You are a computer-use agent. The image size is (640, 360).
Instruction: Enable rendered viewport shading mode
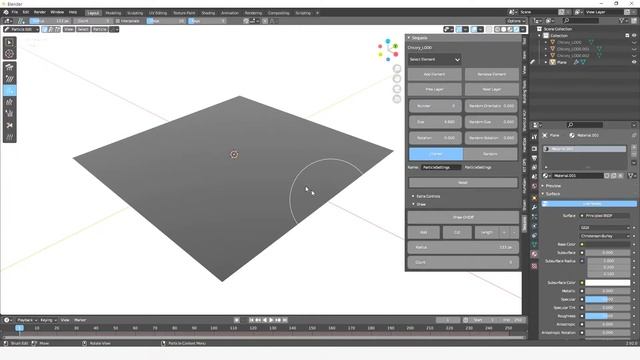coord(516,29)
